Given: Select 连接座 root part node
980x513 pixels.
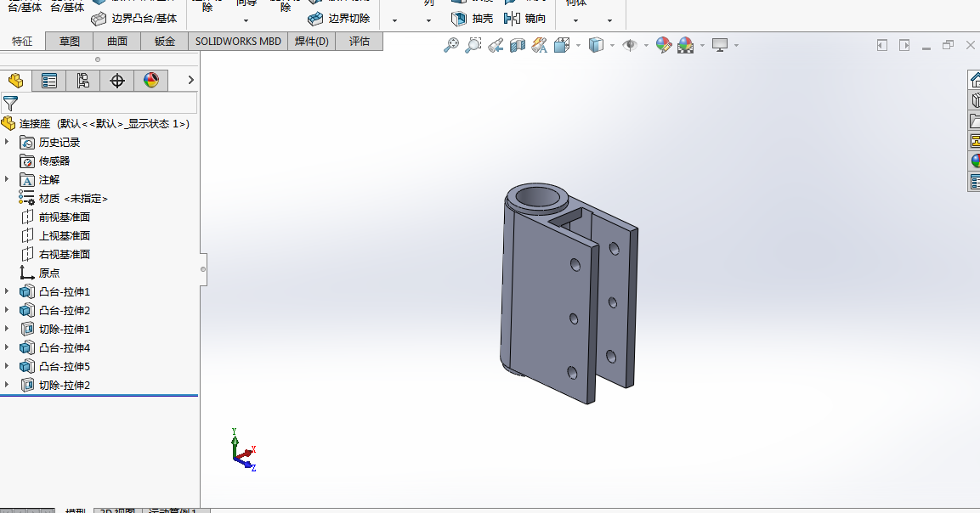Looking at the screenshot, I should pos(96,124).
